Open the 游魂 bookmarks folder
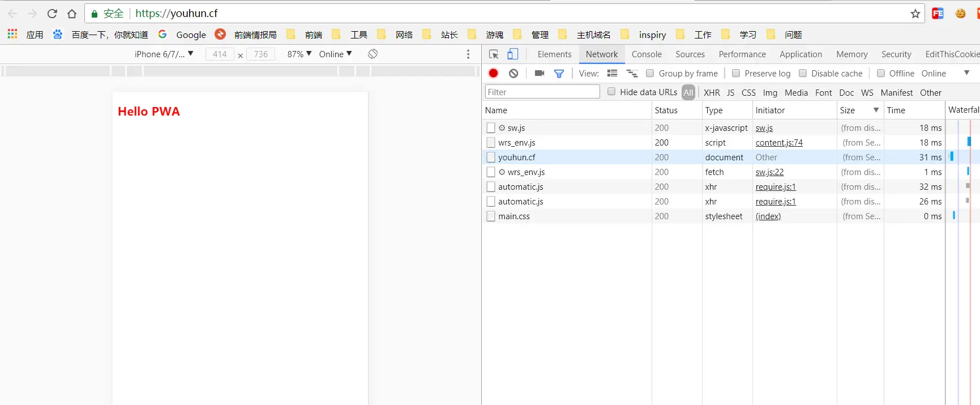 coord(485,35)
